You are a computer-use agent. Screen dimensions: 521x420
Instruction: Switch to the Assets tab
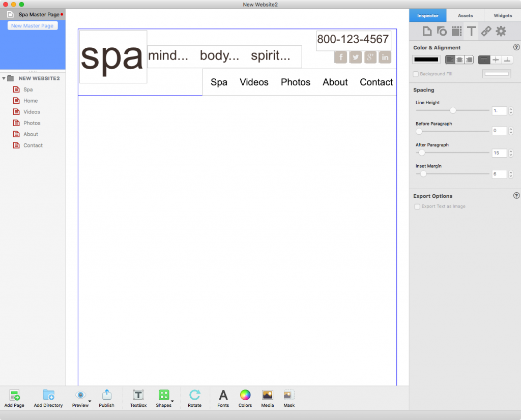465,16
